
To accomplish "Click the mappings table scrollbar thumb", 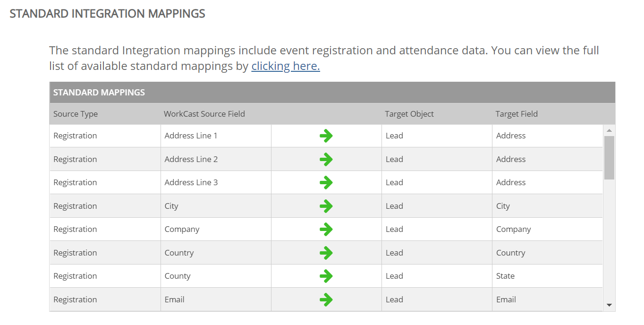I will (x=609, y=158).
